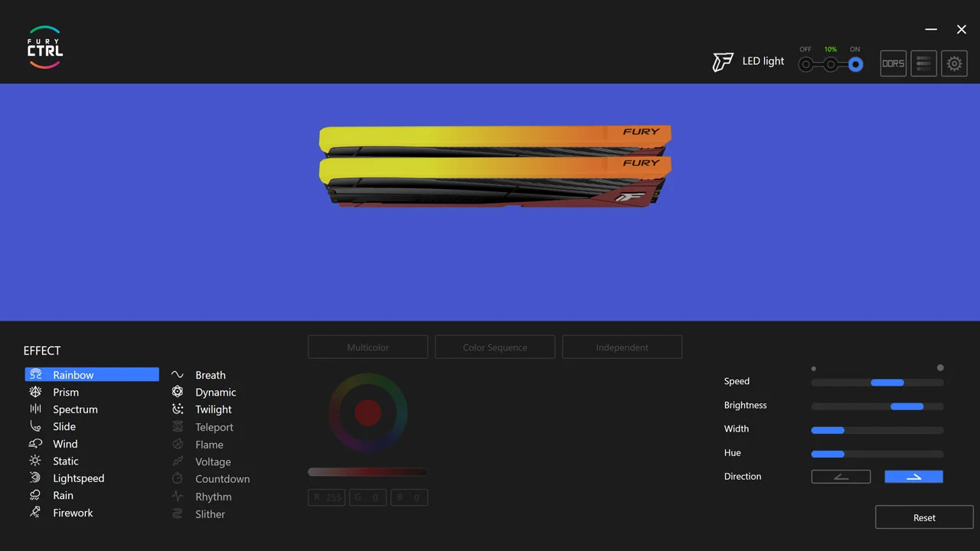Screen dimensions: 980x551
Task: Select the Firework effect icon
Action: 35,512
